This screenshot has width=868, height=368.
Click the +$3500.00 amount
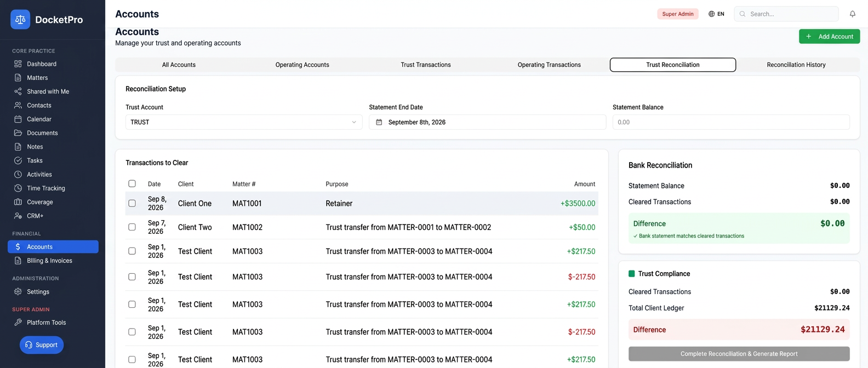pyautogui.click(x=578, y=204)
